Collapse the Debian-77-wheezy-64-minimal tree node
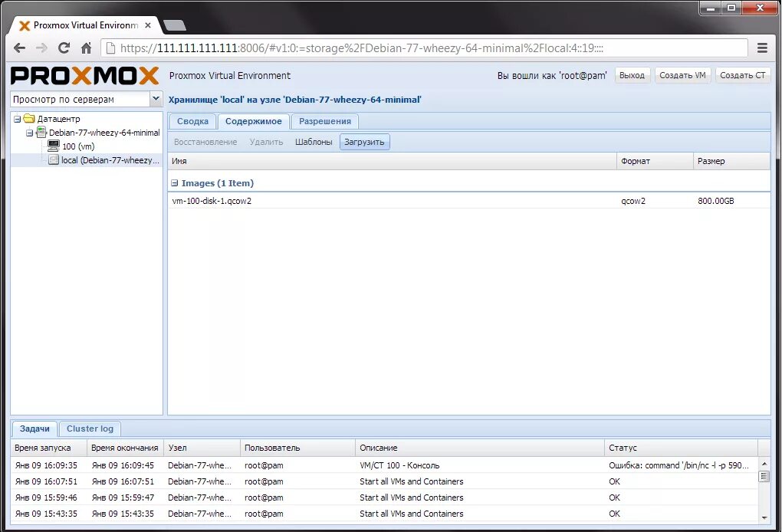This screenshot has height=532, width=782. click(x=29, y=133)
